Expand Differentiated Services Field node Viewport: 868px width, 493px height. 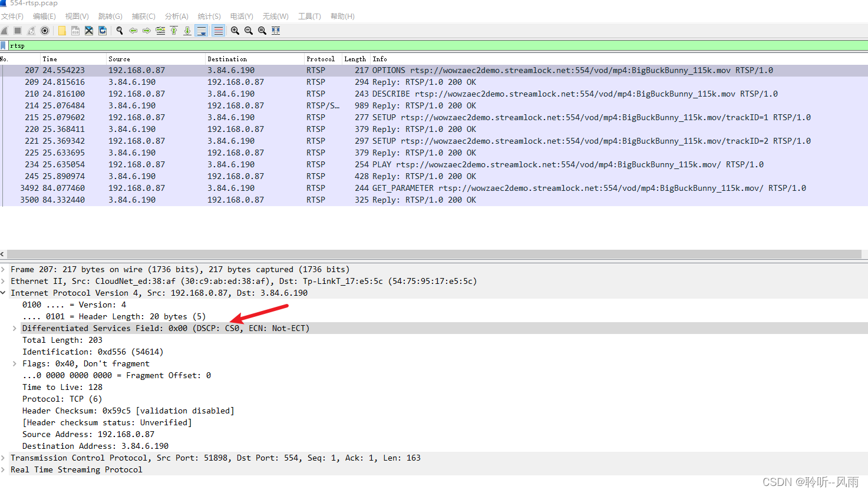(15, 328)
